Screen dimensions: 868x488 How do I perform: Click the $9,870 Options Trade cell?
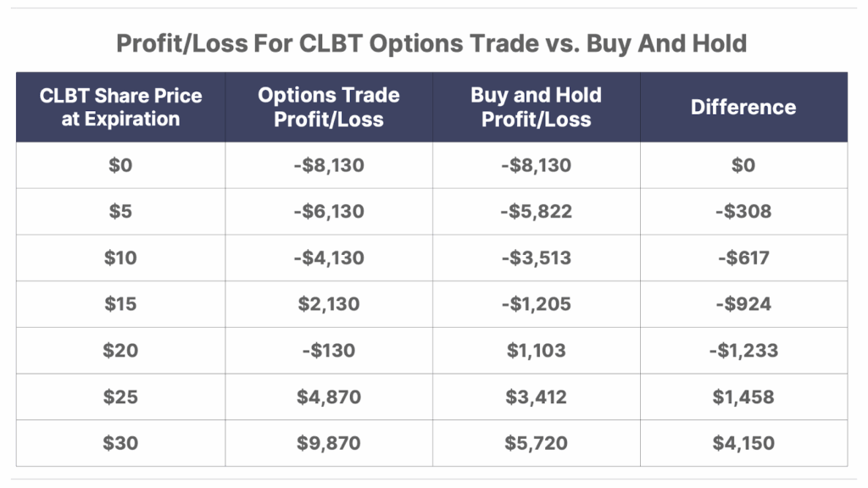[x=329, y=443]
